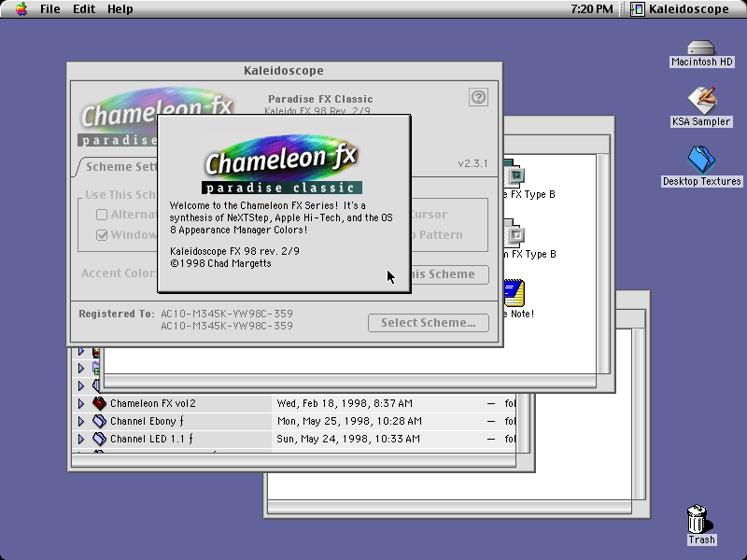Click the question mark help button in Kaleidoscope
This screenshot has height=560, width=747.
(x=478, y=97)
